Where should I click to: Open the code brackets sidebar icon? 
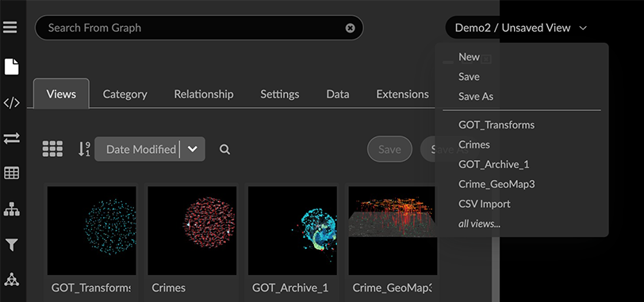coord(11,102)
